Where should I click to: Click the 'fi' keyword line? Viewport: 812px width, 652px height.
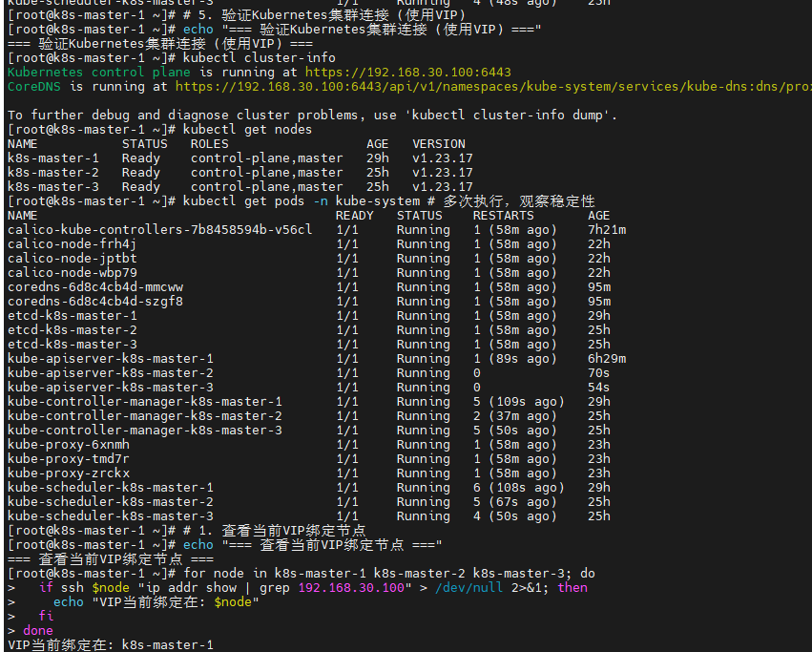[x=46, y=617]
